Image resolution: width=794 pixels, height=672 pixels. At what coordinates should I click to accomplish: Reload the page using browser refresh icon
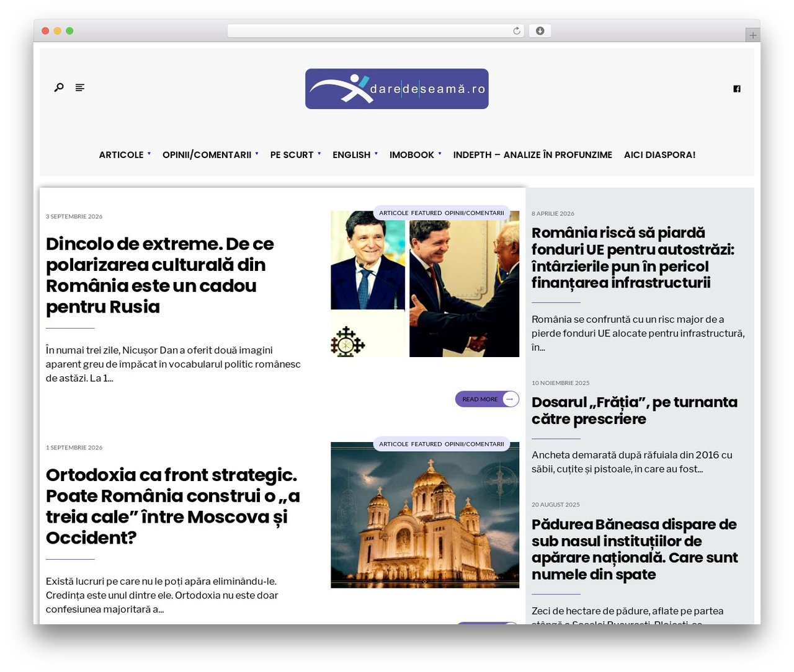[517, 31]
